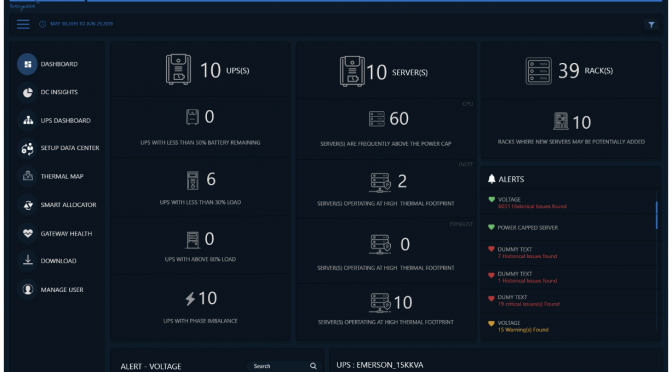Click the magnifier search icon

(313, 366)
